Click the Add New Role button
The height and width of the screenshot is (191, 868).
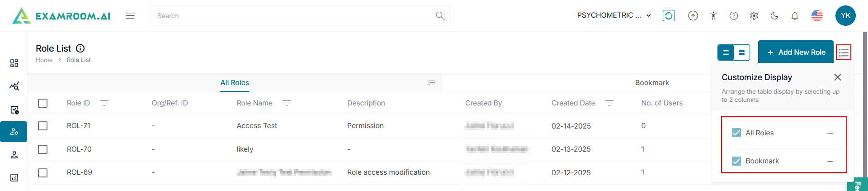click(x=796, y=53)
